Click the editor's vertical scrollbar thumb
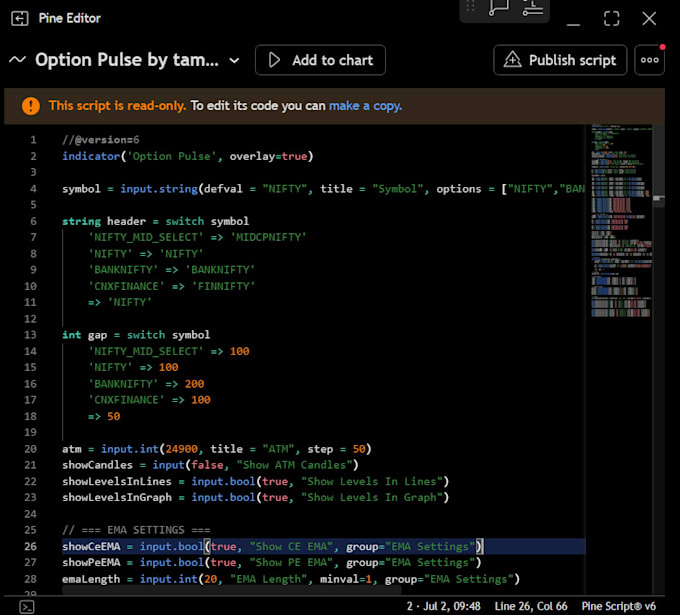 (x=659, y=166)
